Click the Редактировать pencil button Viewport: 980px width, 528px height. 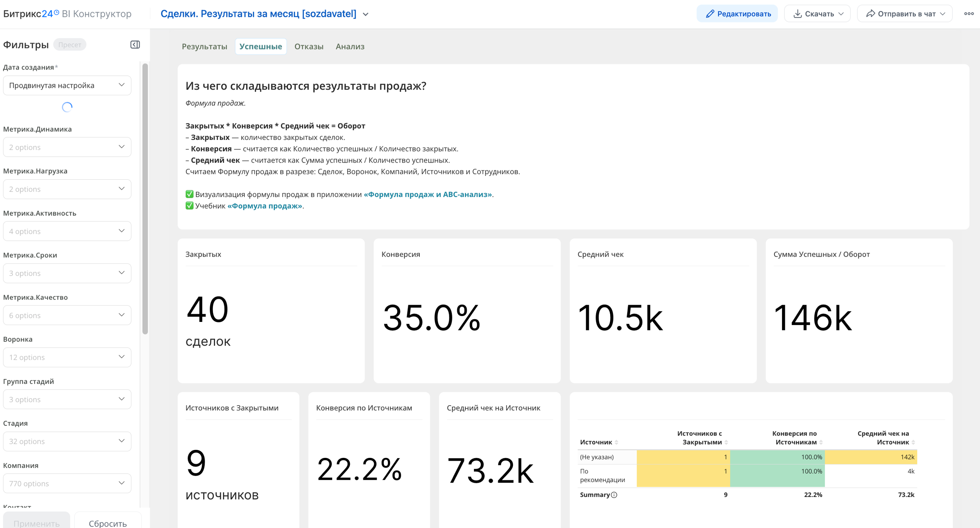point(737,14)
